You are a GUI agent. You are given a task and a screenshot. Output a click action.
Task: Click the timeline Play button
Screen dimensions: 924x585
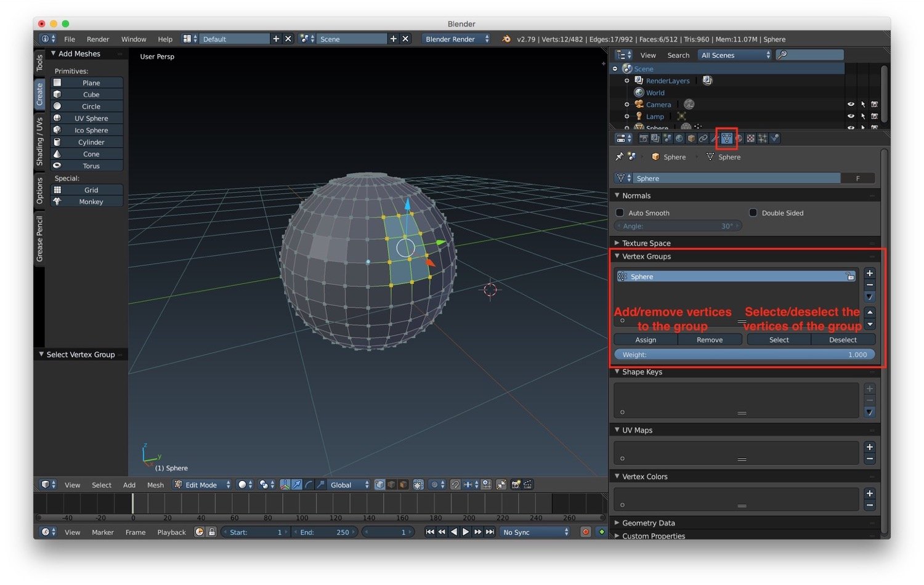point(466,532)
